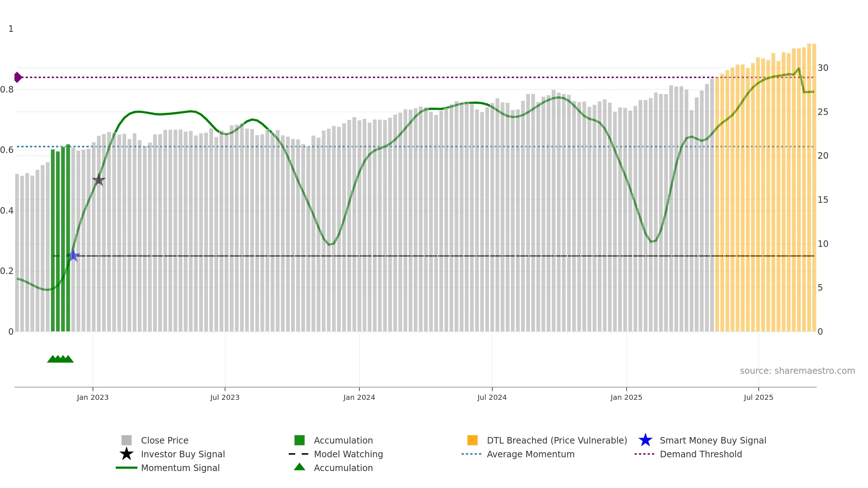Toggle Investor Buy Signal legend label
868x488 pixels.
pos(183,454)
